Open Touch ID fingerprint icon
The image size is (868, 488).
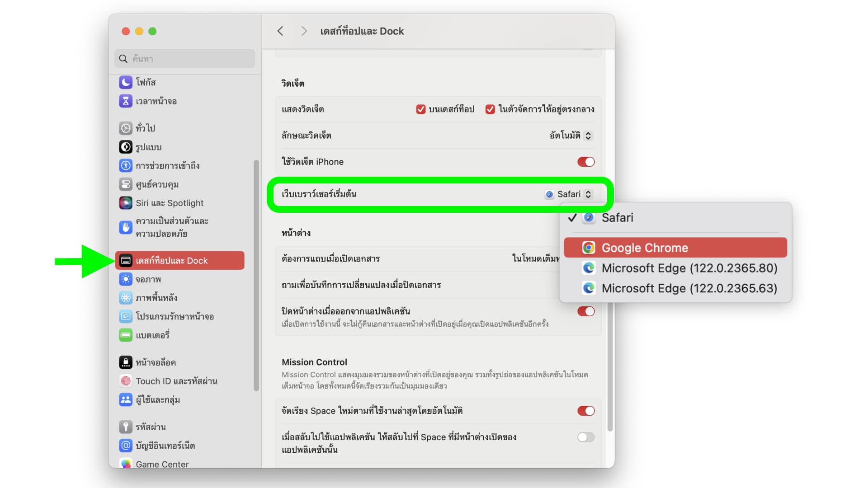click(x=126, y=381)
